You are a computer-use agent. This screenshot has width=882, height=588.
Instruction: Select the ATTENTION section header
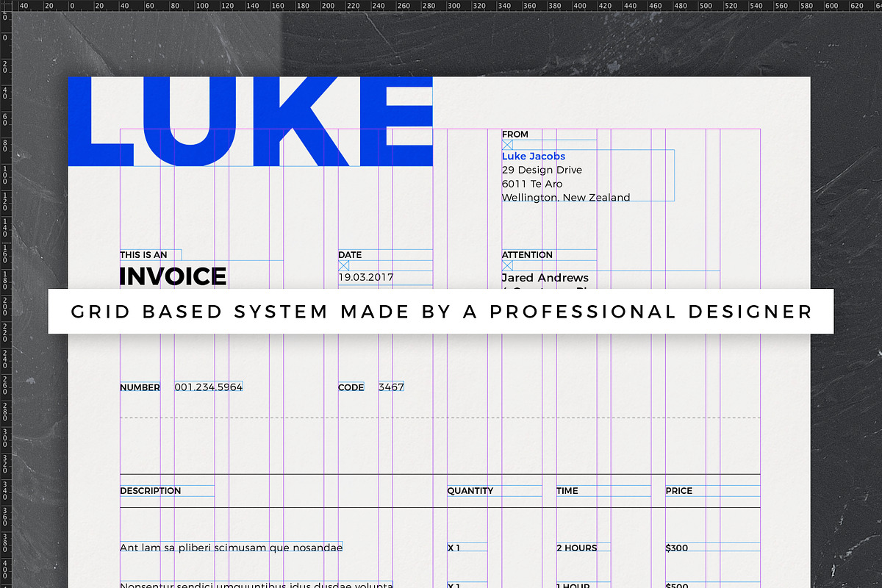pyautogui.click(x=527, y=254)
